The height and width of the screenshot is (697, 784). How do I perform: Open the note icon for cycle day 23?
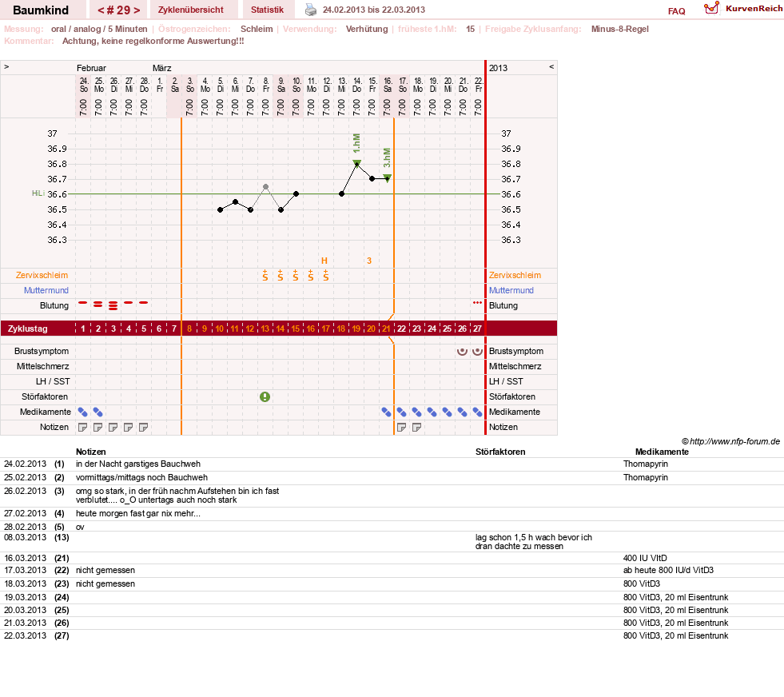coord(416,428)
